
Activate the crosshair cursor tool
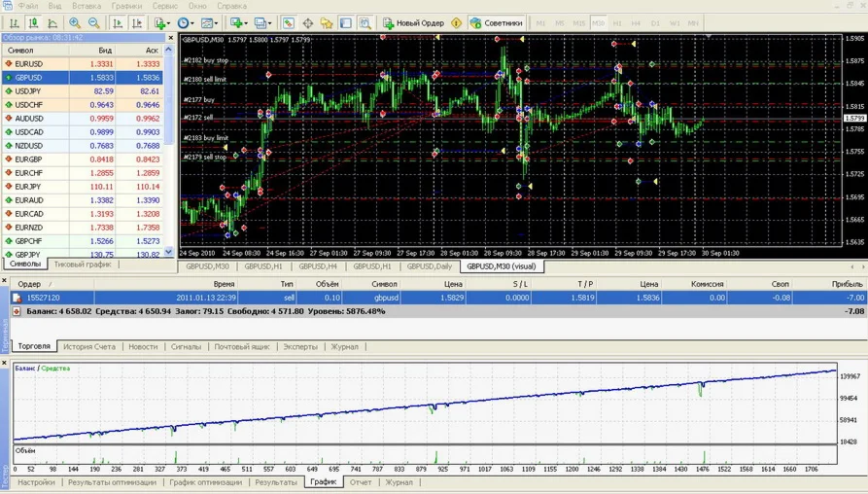point(307,23)
